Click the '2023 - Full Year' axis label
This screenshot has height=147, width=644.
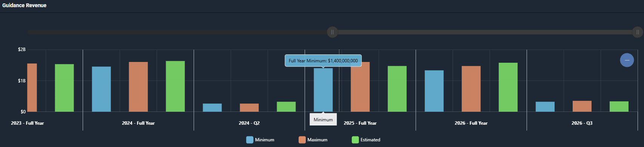pyautogui.click(x=27, y=123)
